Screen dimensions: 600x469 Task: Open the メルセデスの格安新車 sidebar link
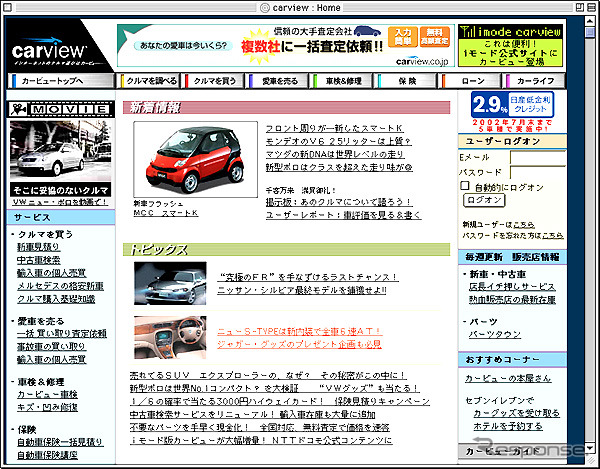[60, 286]
